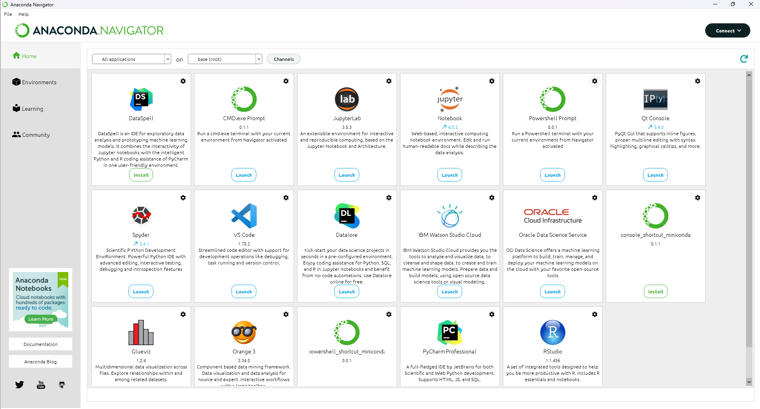Open settings gear on IBM Watson Studio tile
This screenshot has width=760, height=409.
(x=491, y=198)
